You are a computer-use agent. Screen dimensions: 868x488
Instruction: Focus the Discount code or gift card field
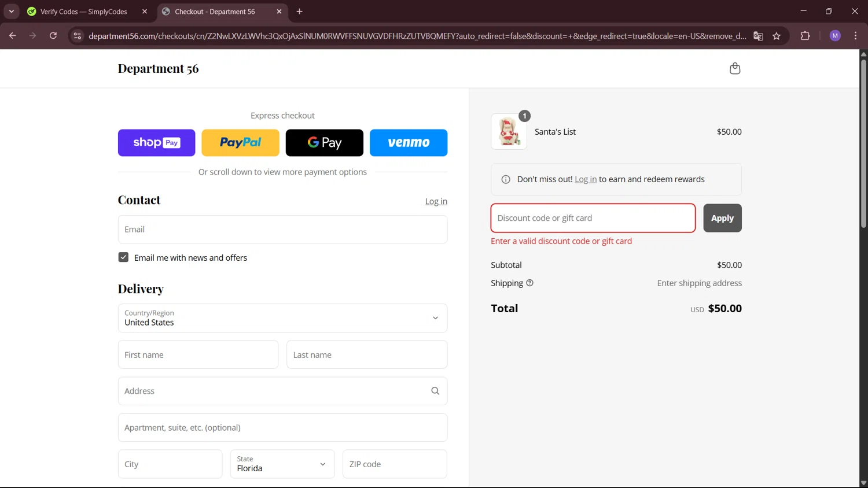pos(593,218)
